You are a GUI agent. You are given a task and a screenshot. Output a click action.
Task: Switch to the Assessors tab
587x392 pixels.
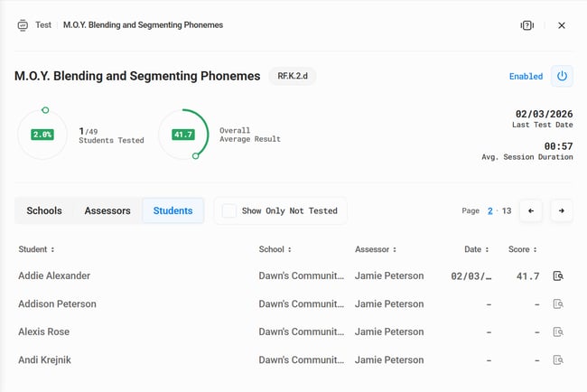[x=107, y=210]
